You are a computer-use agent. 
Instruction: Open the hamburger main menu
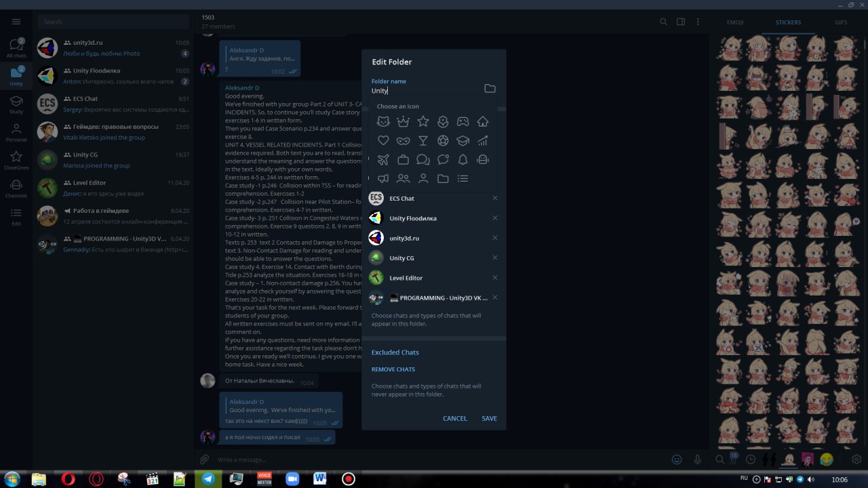point(16,22)
